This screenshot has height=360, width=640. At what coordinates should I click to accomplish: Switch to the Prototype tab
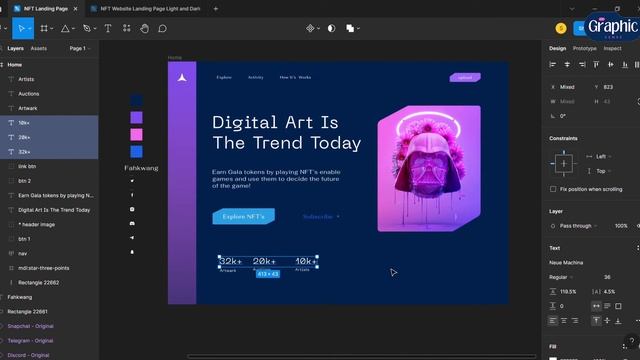(x=584, y=48)
